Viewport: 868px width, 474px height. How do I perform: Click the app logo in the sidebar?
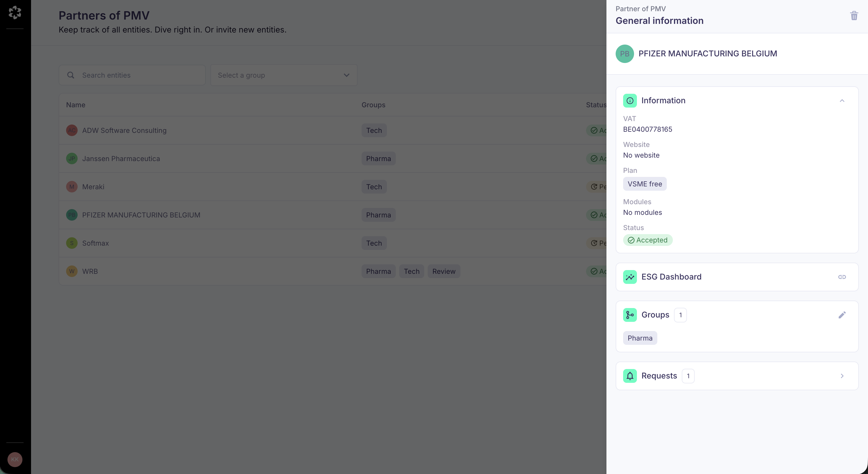pos(15,12)
